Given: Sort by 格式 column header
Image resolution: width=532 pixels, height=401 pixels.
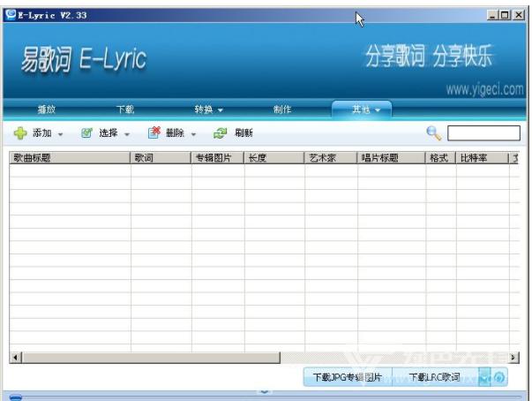Looking at the screenshot, I should 441,158.
